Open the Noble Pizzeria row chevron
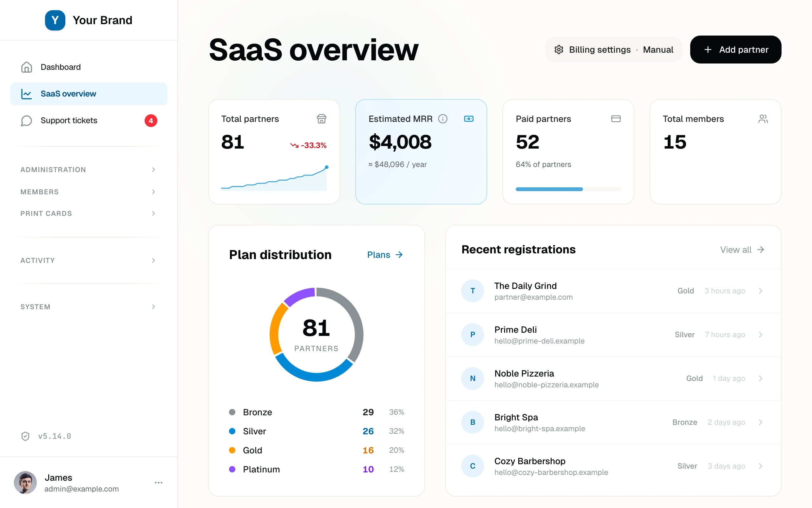Image resolution: width=812 pixels, height=508 pixels. pyautogui.click(x=760, y=378)
